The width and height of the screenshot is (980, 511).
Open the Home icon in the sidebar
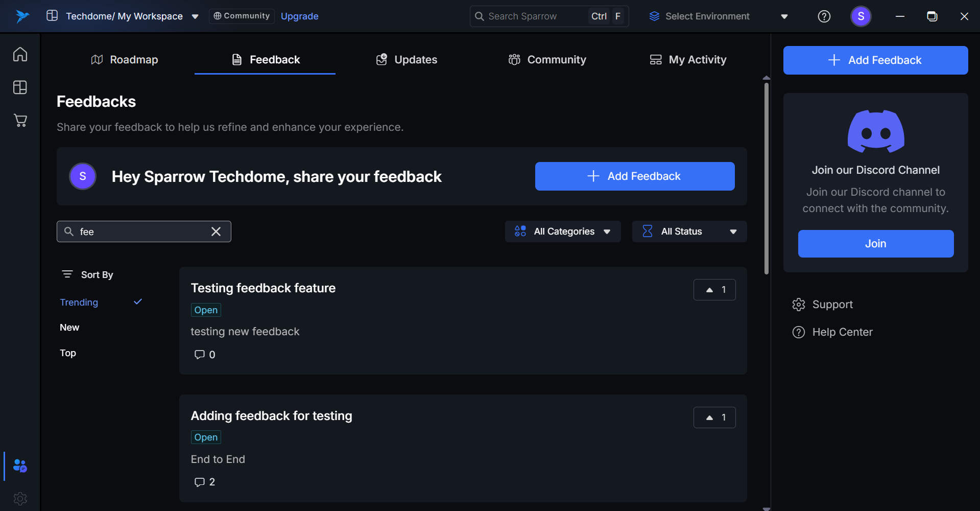(20, 54)
